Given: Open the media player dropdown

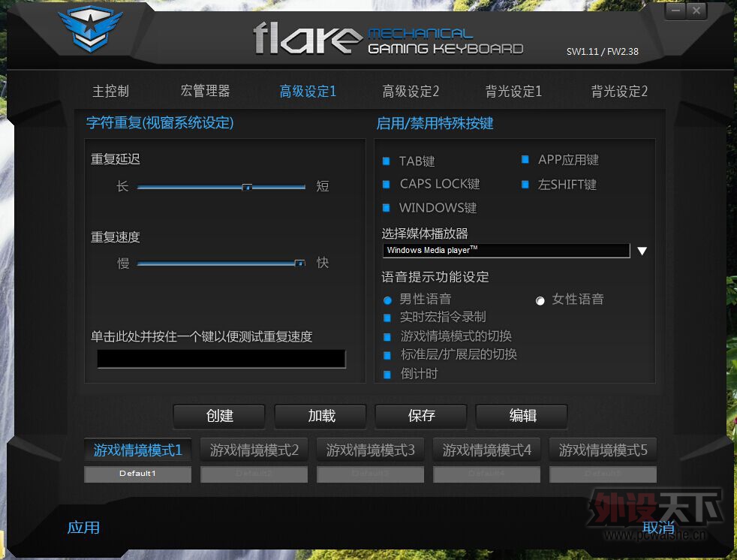Looking at the screenshot, I should coord(642,251).
